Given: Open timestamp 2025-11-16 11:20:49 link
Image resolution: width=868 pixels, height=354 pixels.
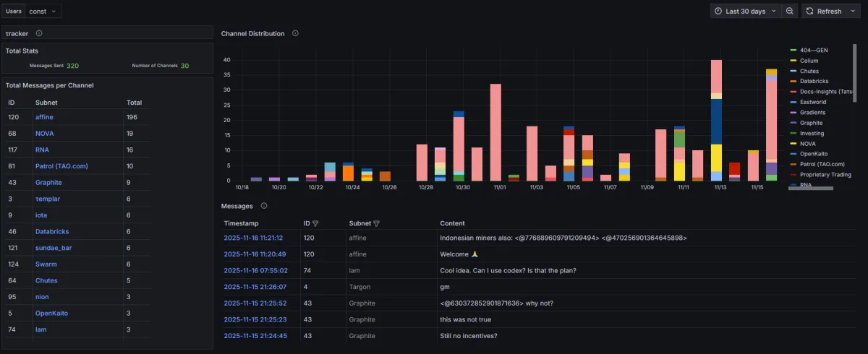Looking at the screenshot, I should [255, 254].
